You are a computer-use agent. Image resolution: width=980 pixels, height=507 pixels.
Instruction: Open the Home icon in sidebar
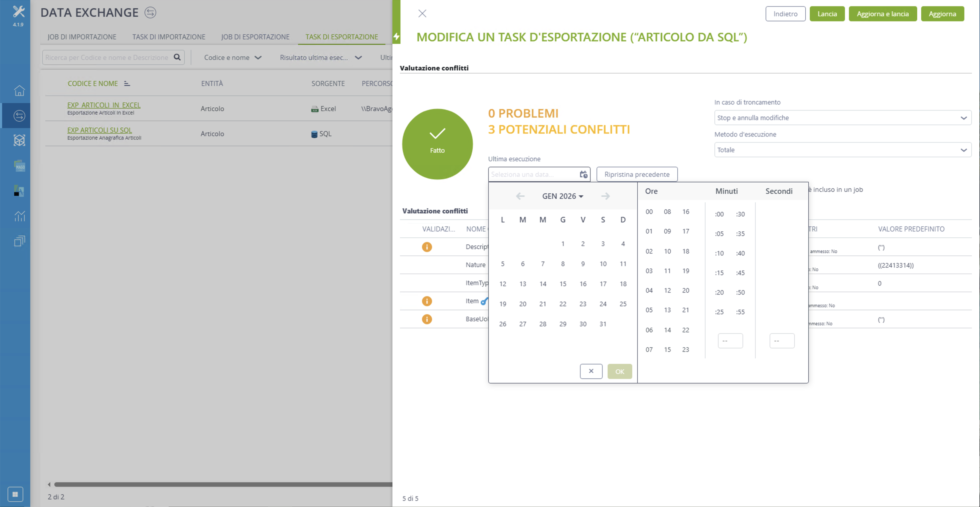19,90
